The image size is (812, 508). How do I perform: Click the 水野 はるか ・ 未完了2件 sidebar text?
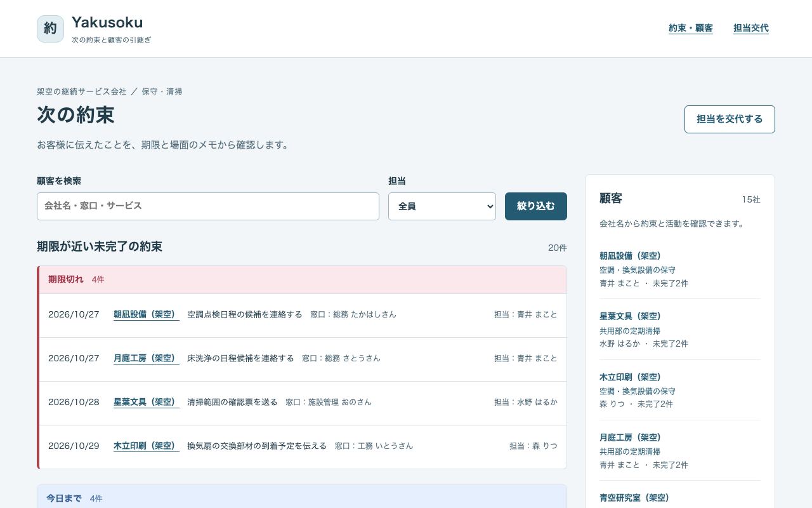(644, 344)
